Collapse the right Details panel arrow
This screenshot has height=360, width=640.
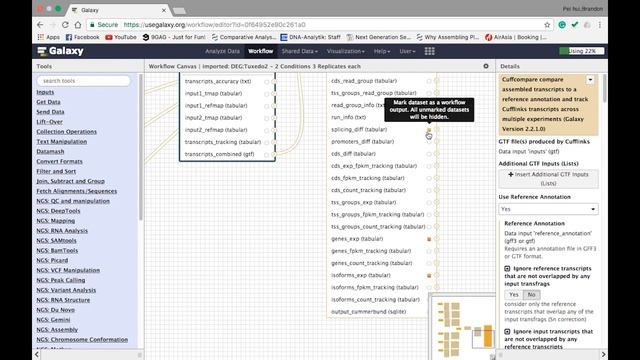tap(603, 354)
